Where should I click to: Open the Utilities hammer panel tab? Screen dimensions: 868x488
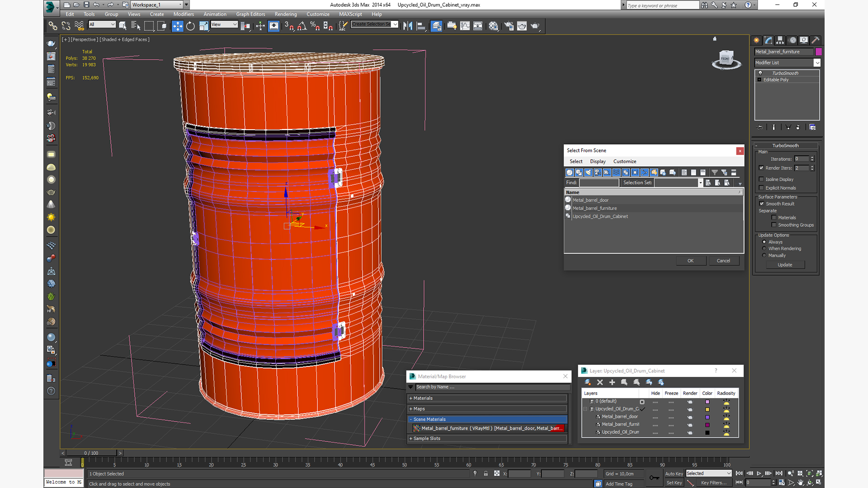tap(816, 40)
